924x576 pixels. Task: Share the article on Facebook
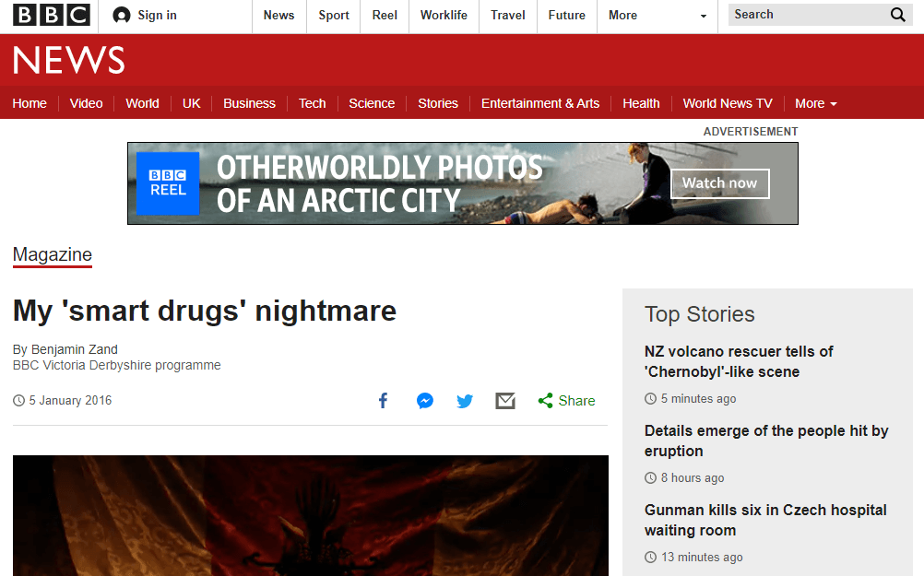[x=383, y=400]
